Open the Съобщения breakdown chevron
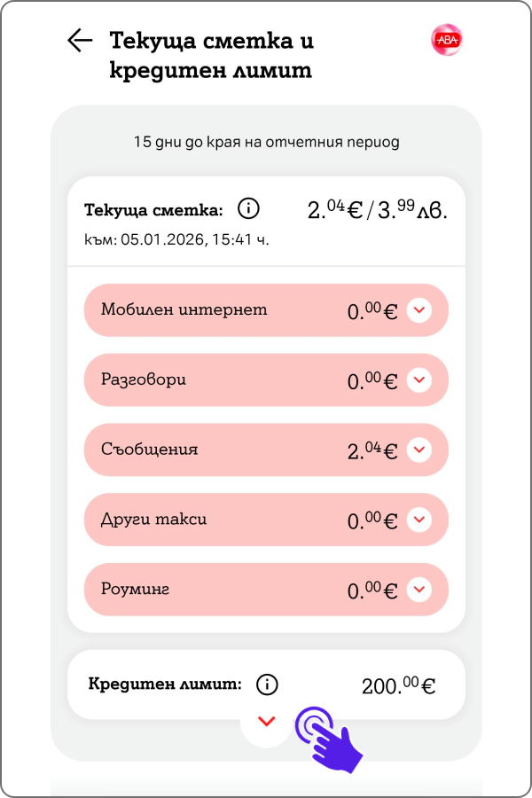The height and width of the screenshot is (798, 532). (x=419, y=450)
